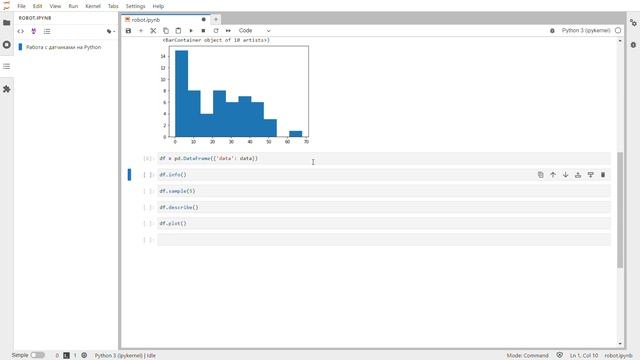Open the table of contents sidebar panel
Viewport: 640px width, 360px height.
coord(7,66)
